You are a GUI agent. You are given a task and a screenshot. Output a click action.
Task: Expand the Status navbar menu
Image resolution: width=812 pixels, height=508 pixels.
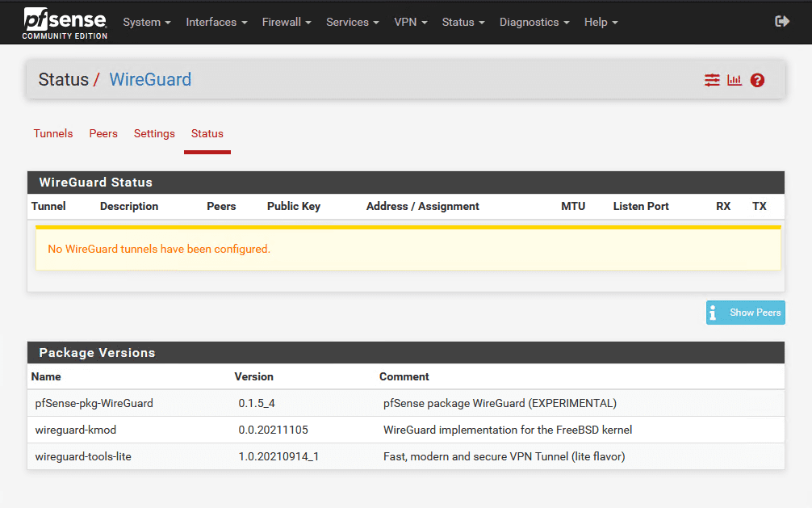[463, 23]
